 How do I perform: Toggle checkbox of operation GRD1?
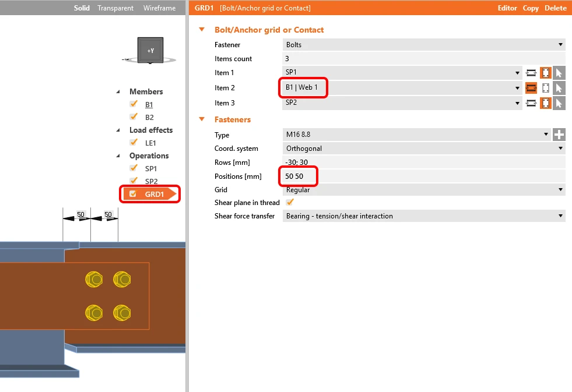coord(133,194)
